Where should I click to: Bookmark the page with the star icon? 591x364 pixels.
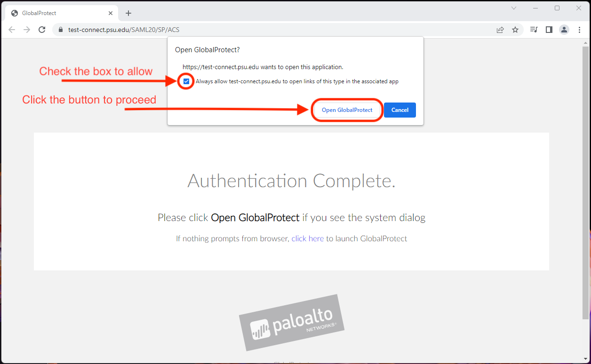(x=515, y=29)
